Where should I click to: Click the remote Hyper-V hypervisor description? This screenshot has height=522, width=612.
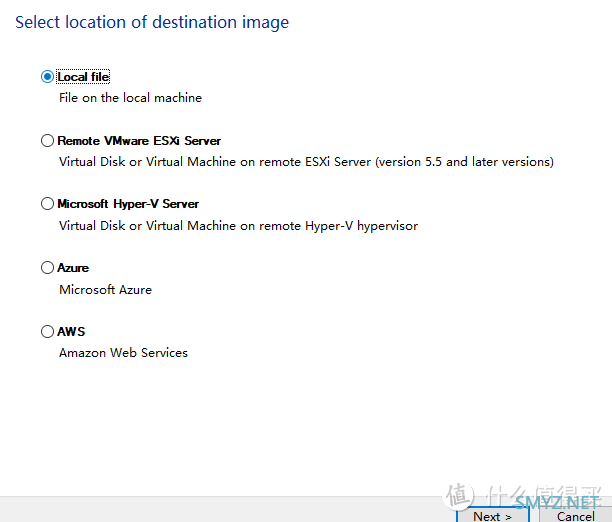tap(238, 226)
